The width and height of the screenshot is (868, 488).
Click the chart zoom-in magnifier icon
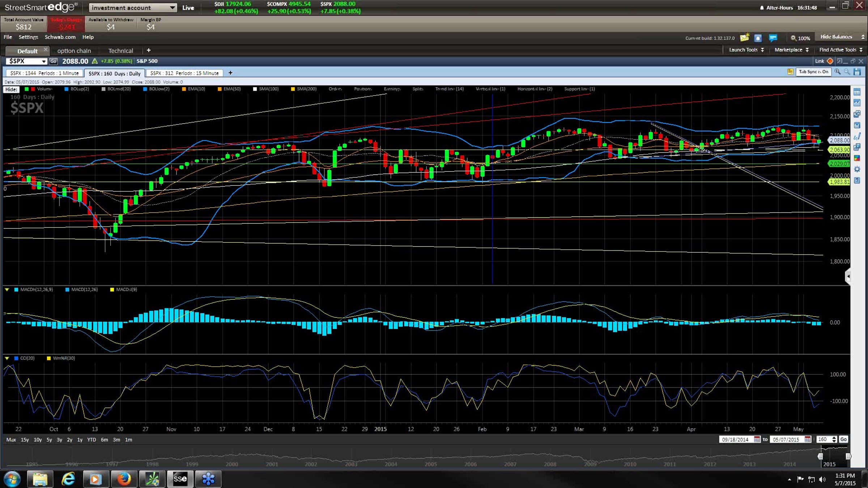[x=838, y=72]
